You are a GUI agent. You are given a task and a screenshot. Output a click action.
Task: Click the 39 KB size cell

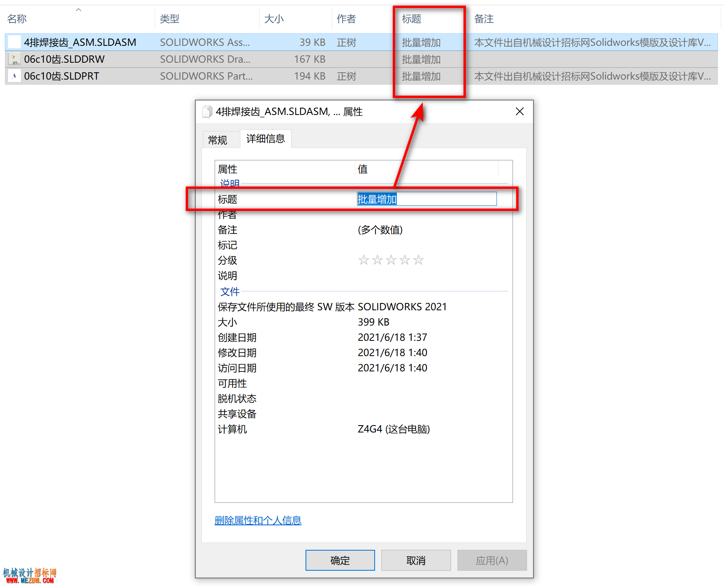coord(312,42)
